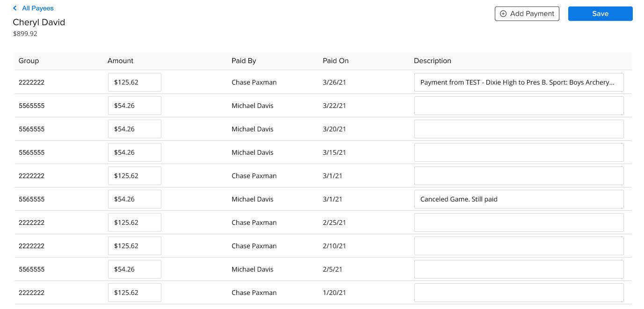Click group 2222222 in the 2/25/21 row
This screenshot has height=309, width=644.
coord(32,223)
